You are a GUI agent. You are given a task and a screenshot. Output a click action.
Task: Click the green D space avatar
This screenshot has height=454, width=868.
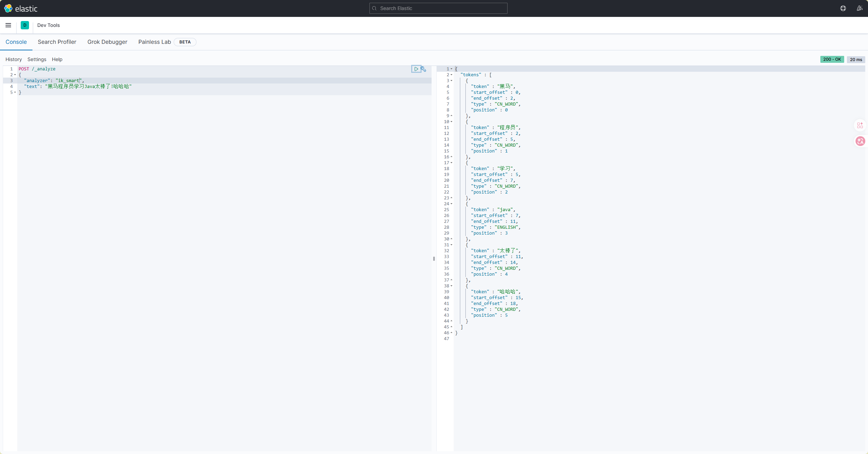(x=25, y=25)
